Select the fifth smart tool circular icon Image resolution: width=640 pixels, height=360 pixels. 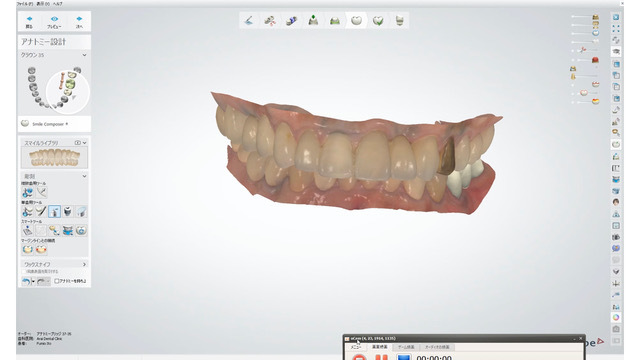coord(81,230)
